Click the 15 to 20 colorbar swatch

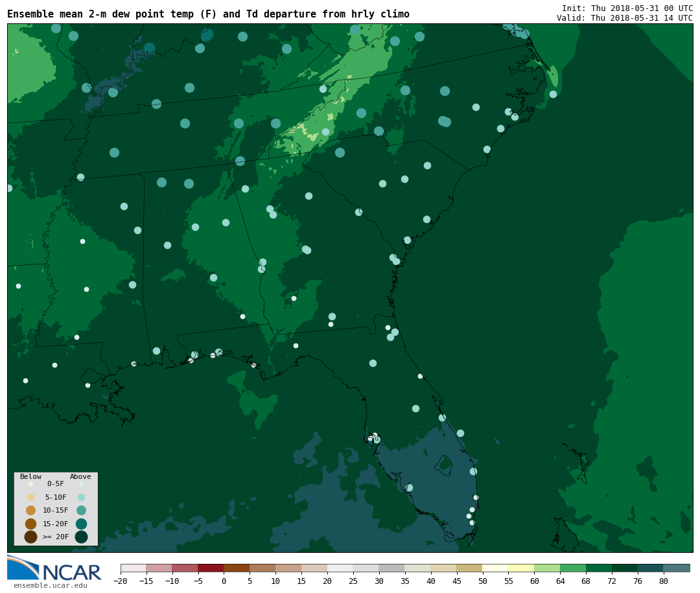(x=314, y=568)
